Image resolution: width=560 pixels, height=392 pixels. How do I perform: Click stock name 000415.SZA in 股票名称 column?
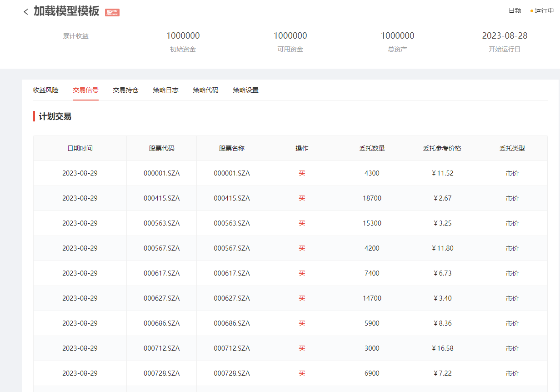point(232,198)
